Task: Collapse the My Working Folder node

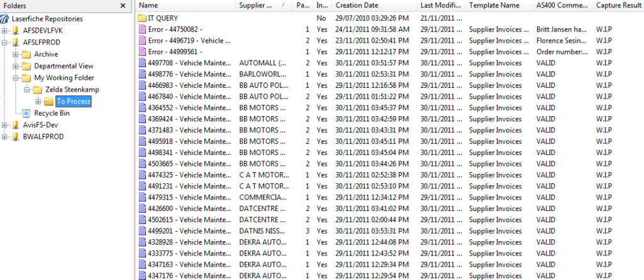Action: (x=16, y=78)
